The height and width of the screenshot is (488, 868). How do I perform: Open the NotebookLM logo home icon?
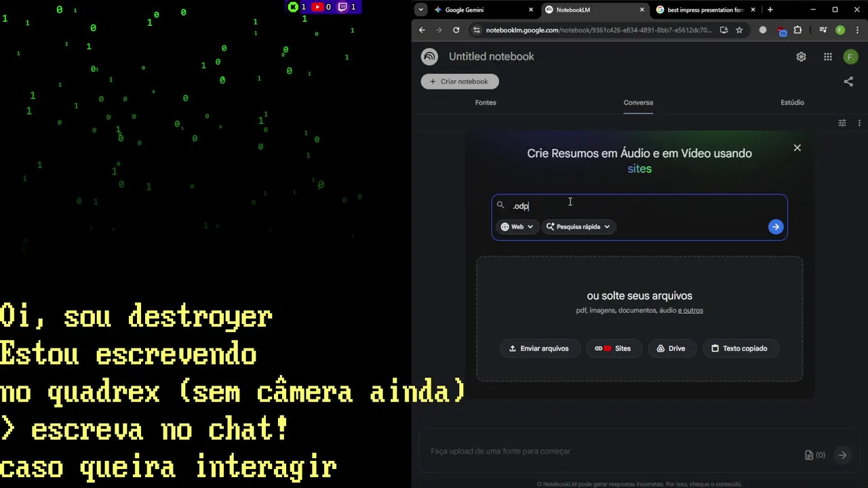click(x=429, y=57)
